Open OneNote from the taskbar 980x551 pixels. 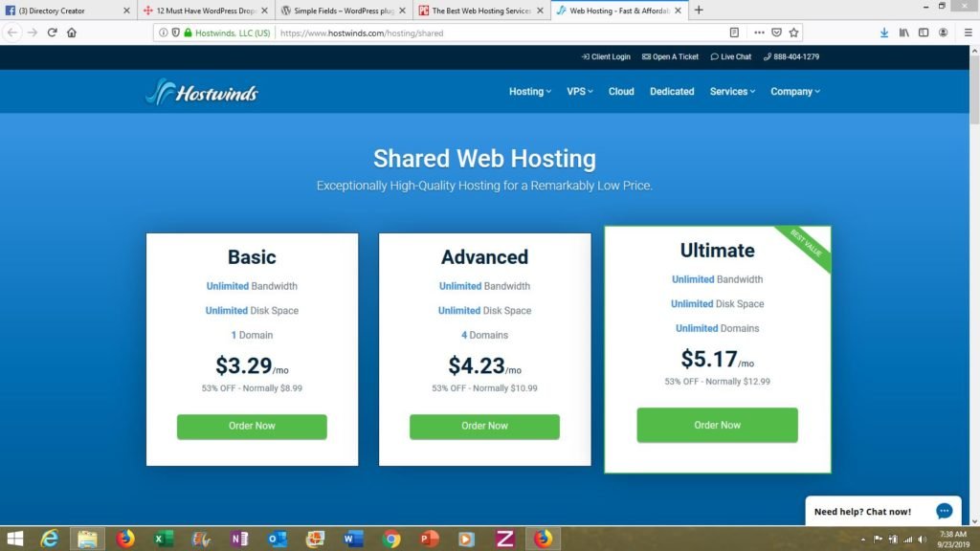point(239,539)
